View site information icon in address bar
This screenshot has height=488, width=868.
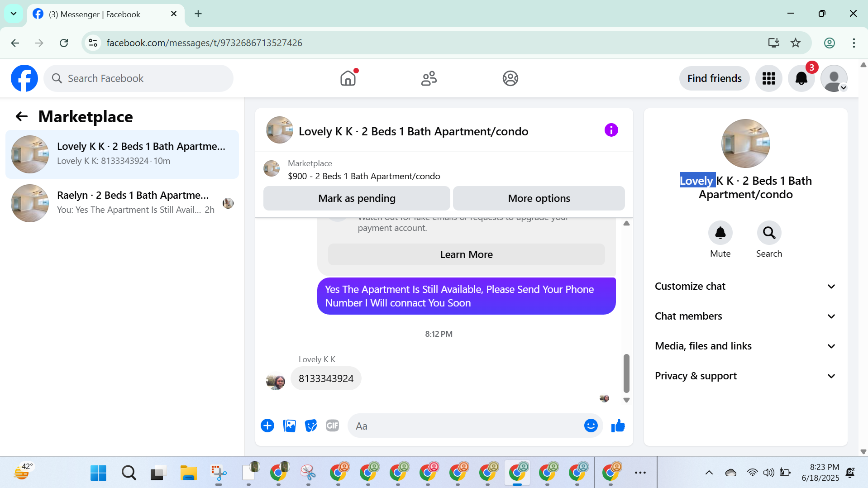click(93, 43)
